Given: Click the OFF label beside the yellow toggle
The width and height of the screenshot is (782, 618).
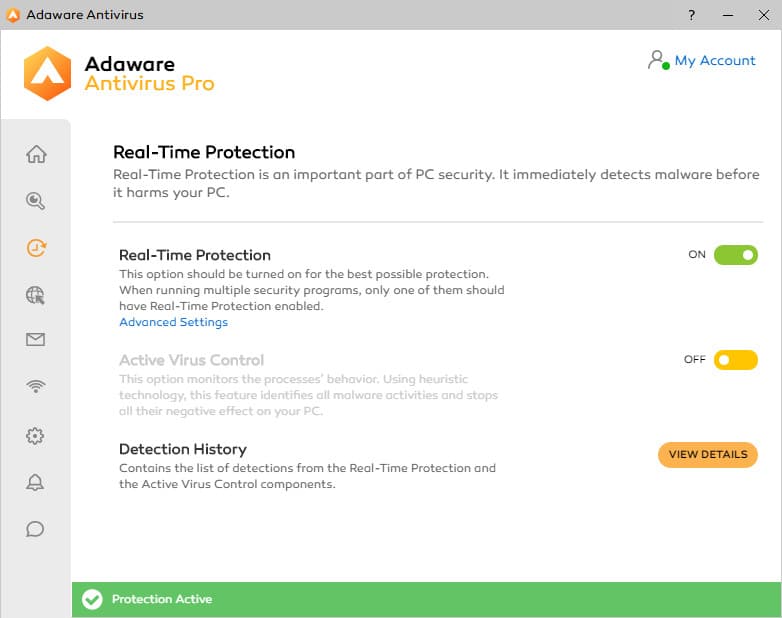Looking at the screenshot, I should pyautogui.click(x=695, y=359).
